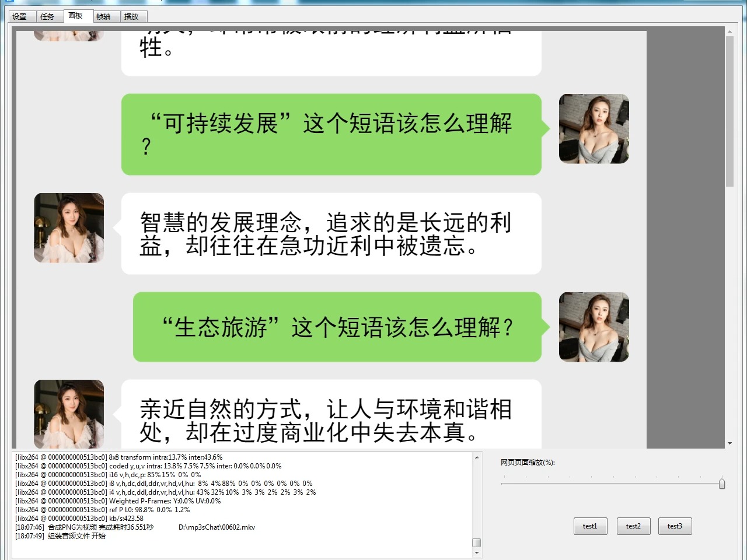Click the test2 button

633,526
